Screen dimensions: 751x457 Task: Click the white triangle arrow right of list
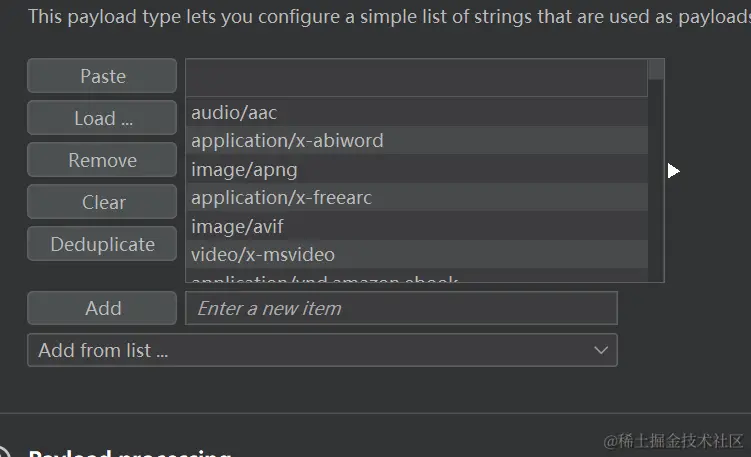673,171
